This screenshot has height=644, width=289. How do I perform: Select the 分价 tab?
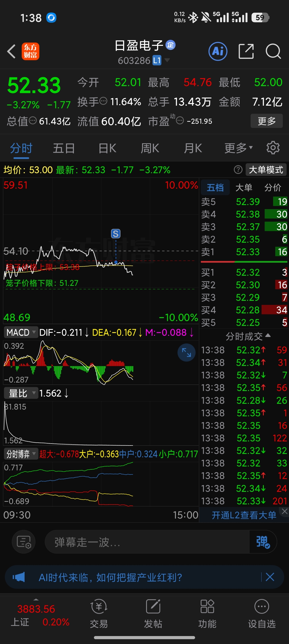(273, 187)
